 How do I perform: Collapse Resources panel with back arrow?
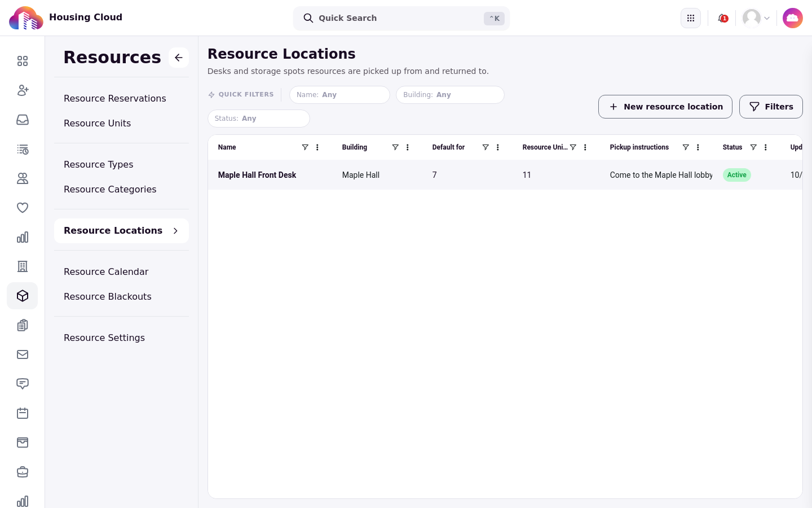[x=179, y=58]
